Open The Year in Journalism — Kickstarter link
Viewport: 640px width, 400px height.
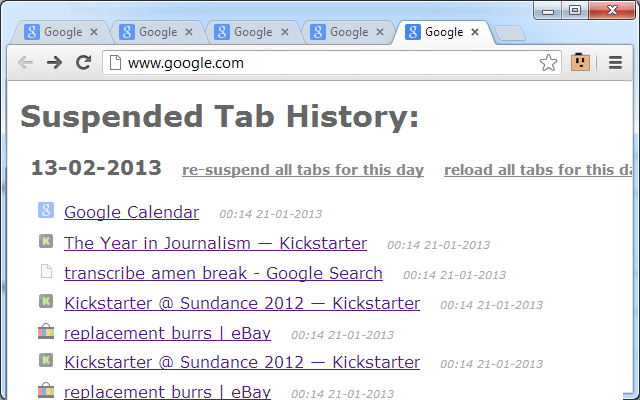(216, 243)
